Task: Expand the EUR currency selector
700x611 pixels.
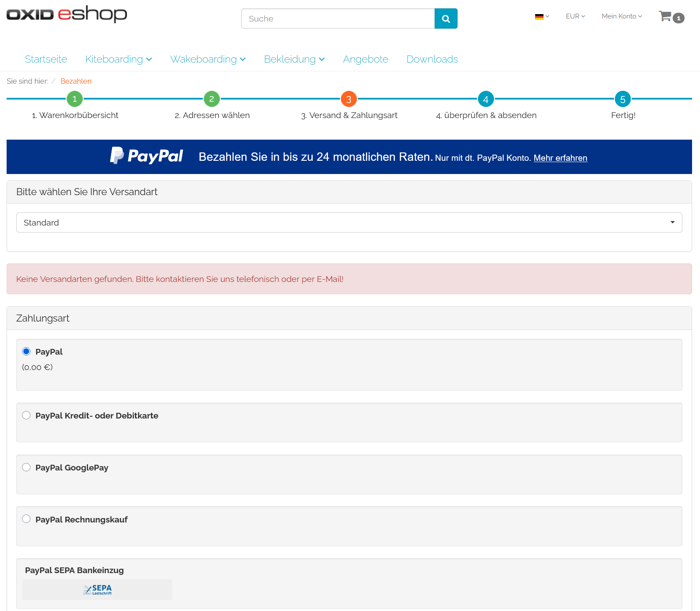Action: pyautogui.click(x=575, y=16)
